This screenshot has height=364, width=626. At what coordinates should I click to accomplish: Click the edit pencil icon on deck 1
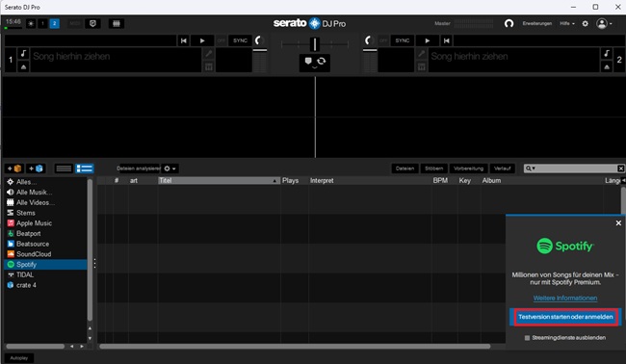coord(208,54)
